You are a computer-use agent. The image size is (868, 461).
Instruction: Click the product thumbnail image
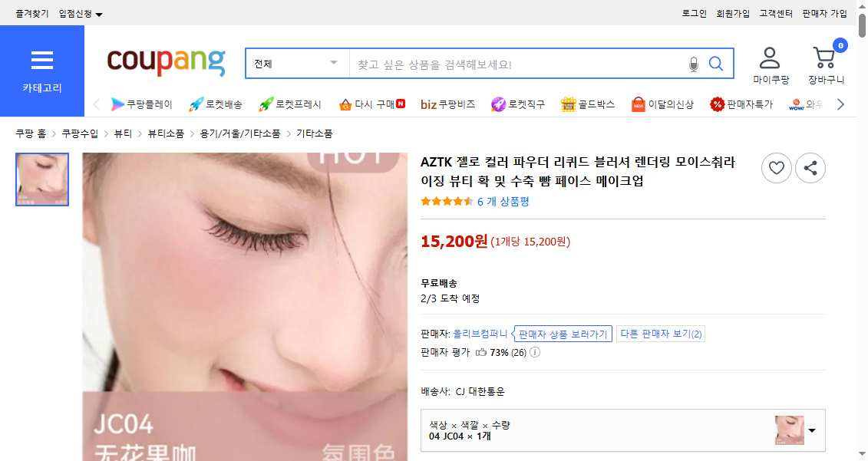(42, 179)
